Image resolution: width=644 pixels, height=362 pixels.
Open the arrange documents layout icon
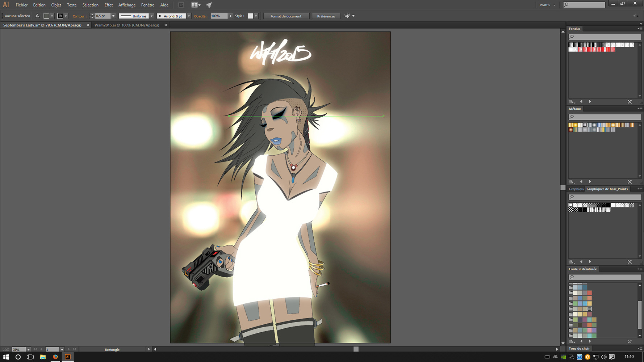click(x=196, y=5)
